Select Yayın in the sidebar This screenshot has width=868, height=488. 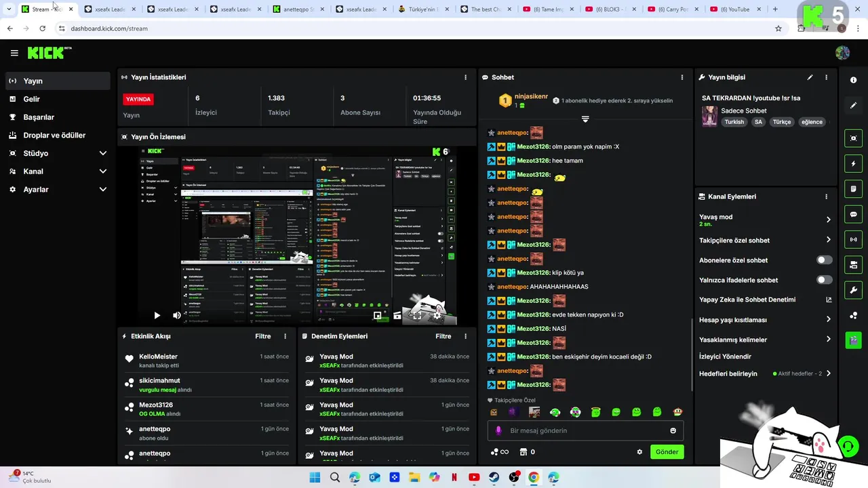pos(58,81)
